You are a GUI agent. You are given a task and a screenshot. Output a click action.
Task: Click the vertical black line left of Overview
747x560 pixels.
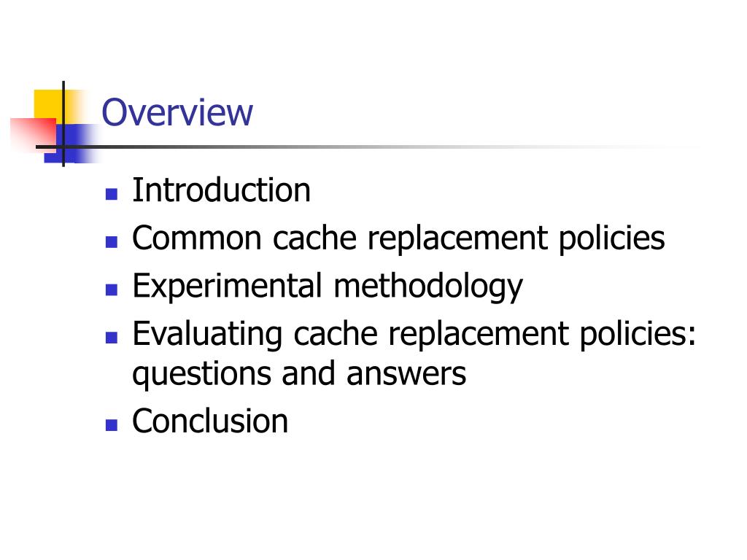[63, 124]
